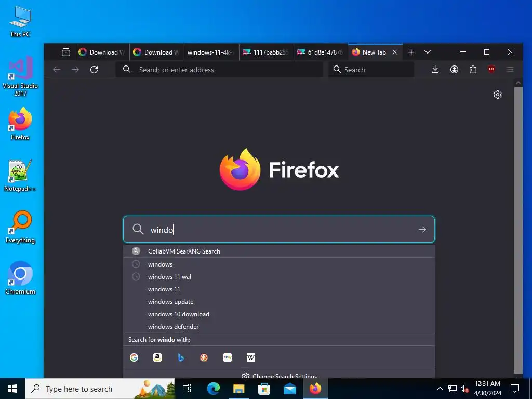Open the muted volume tray icon
The height and width of the screenshot is (399, 532).
(464, 389)
